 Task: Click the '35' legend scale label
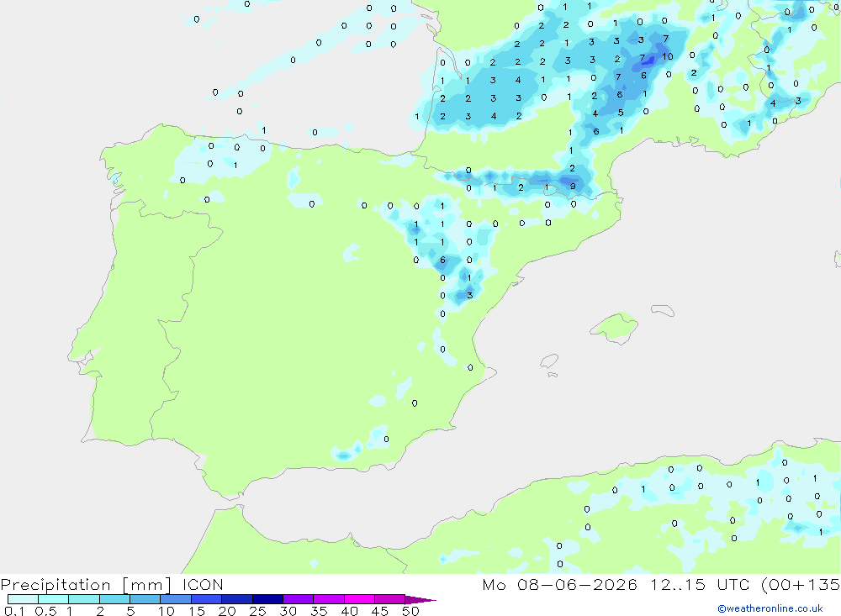[x=319, y=611]
